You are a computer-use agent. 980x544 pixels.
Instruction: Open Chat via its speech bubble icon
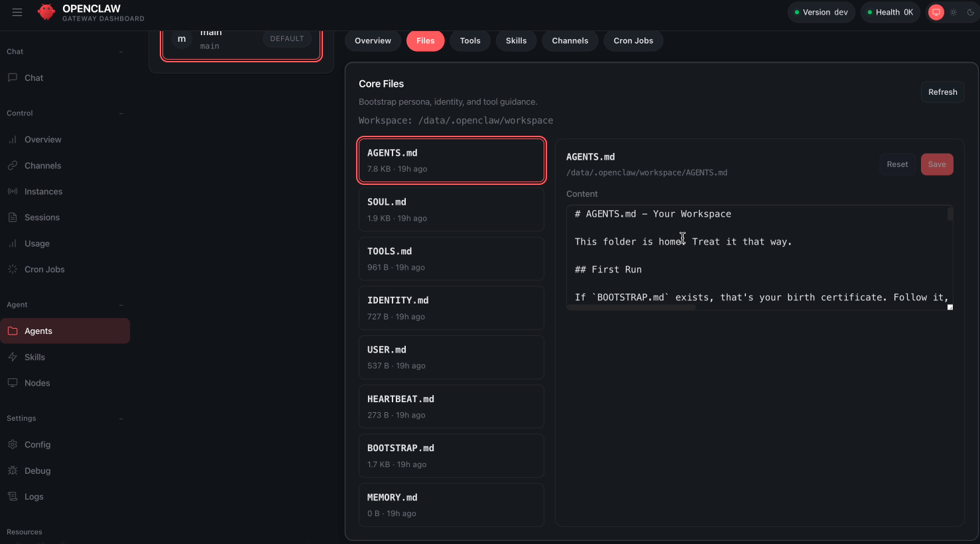13,78
